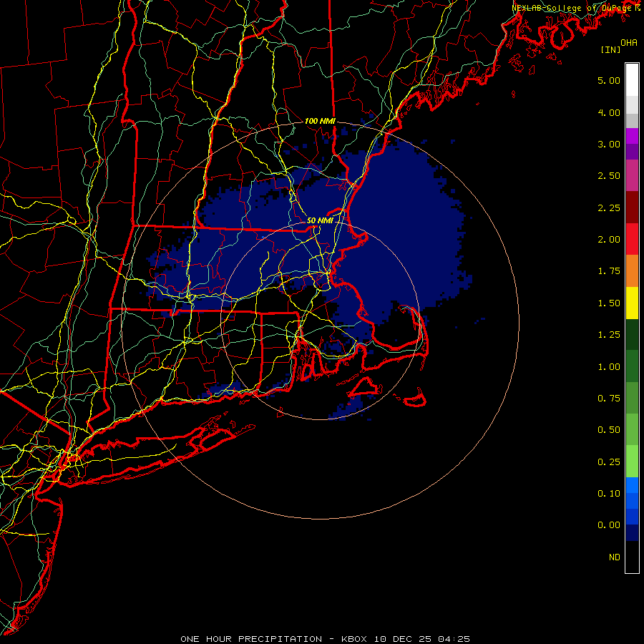Image resolution: width=644 pixels, height=644 pixels.
Task: Click the 0.10 legend value
Action: point(609,494)
